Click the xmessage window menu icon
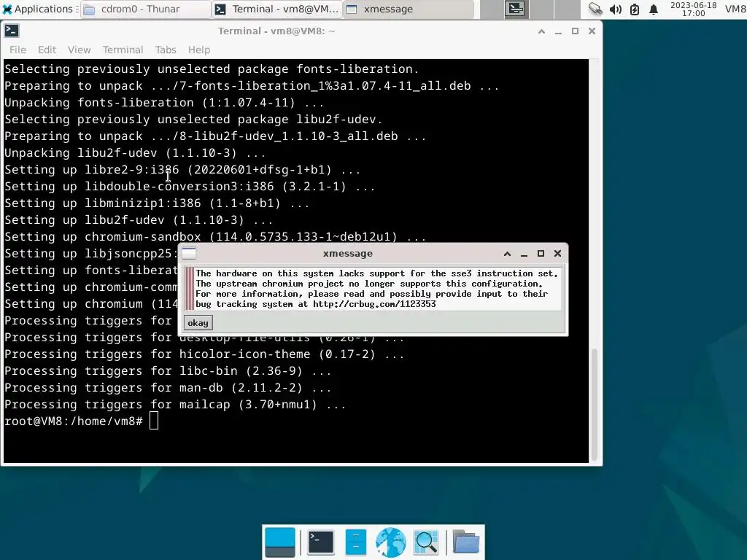 [x=189, y=253]
